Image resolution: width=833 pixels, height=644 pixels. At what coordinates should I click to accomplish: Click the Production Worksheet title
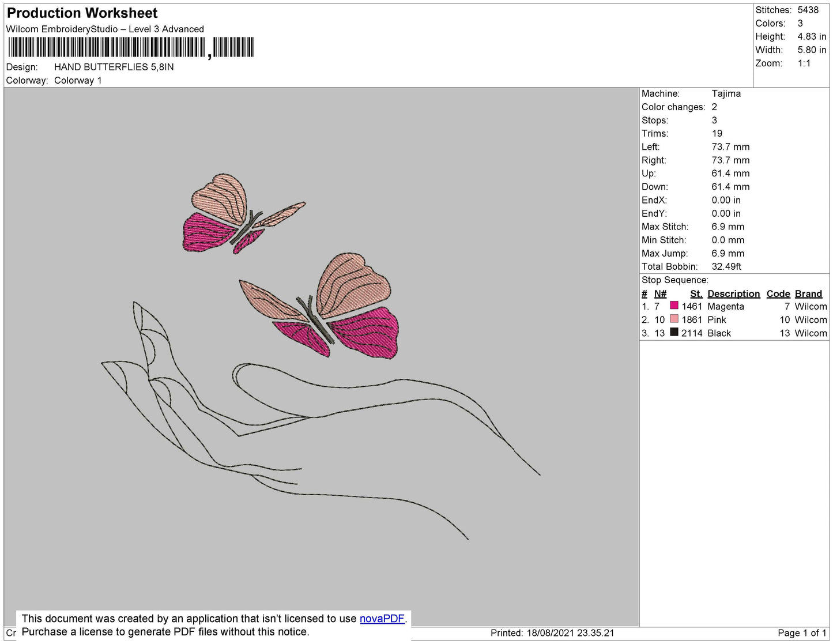pyautogui.click(x=82, y=13)
